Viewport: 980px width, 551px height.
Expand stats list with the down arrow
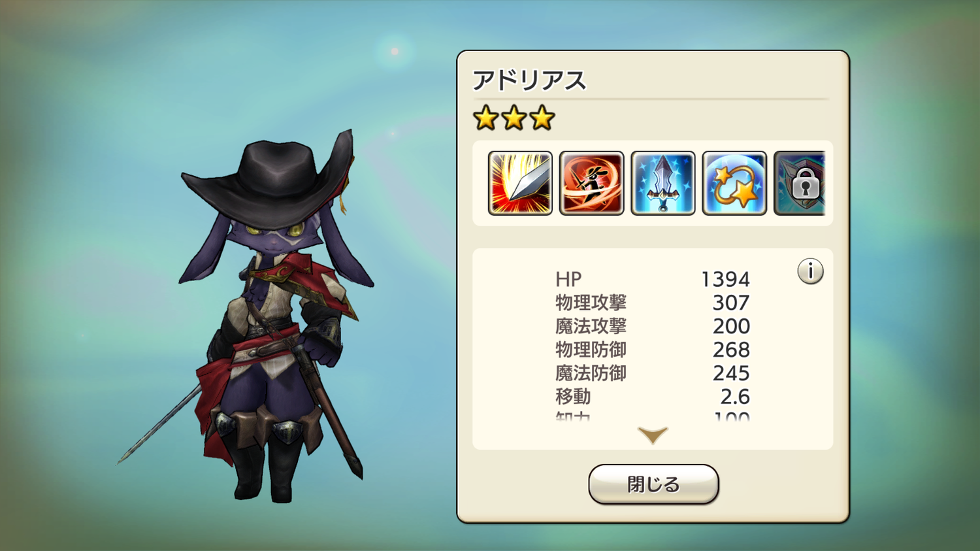[x=653, y=435]
